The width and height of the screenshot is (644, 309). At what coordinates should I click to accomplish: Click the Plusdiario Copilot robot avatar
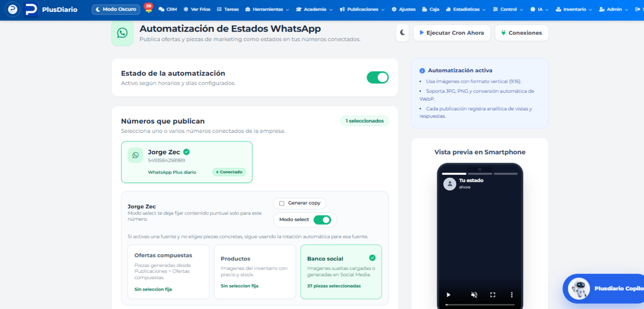click(579, 289)
